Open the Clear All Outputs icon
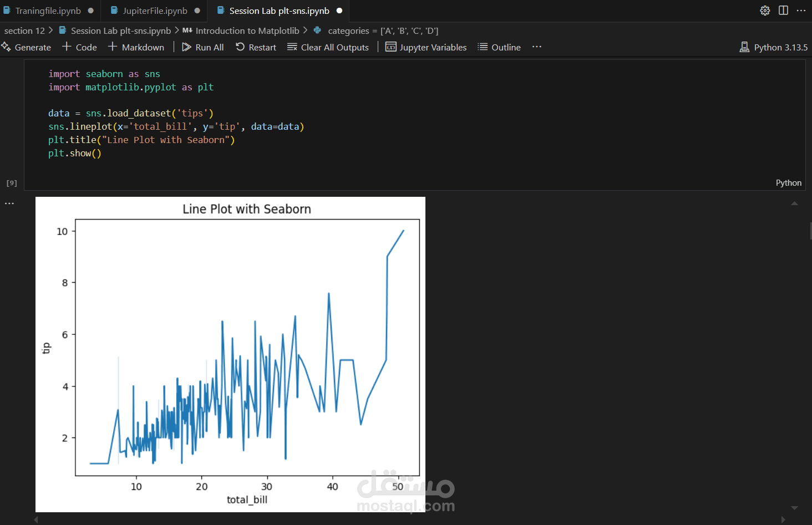Viewport: 812px width, 525px height. pyautogui.click(x=292, y=47)
